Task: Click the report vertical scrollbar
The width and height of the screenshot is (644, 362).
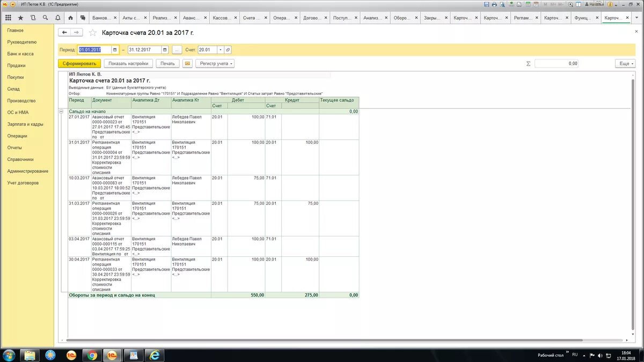Action: [632, 204]
